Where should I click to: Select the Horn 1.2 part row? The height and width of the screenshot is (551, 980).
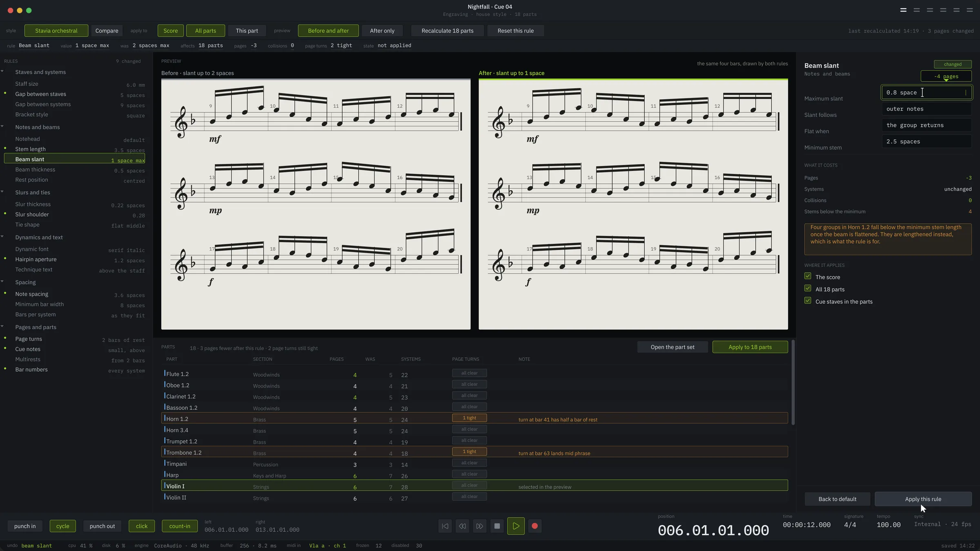[474, 418]
